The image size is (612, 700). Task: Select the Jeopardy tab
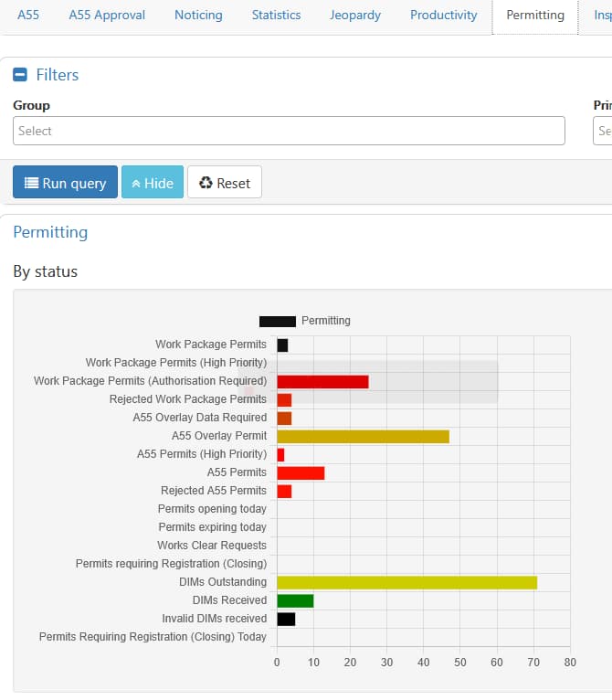click(355, 16)
